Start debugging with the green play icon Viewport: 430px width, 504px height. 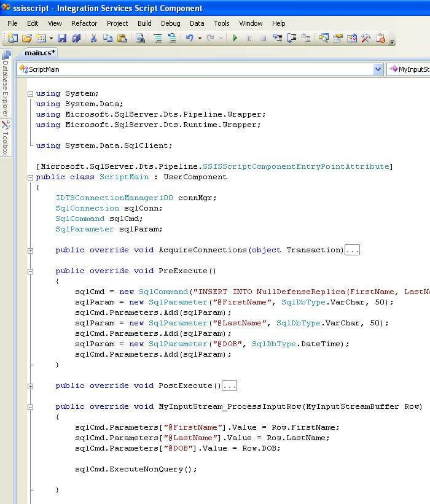coord(235,38)
